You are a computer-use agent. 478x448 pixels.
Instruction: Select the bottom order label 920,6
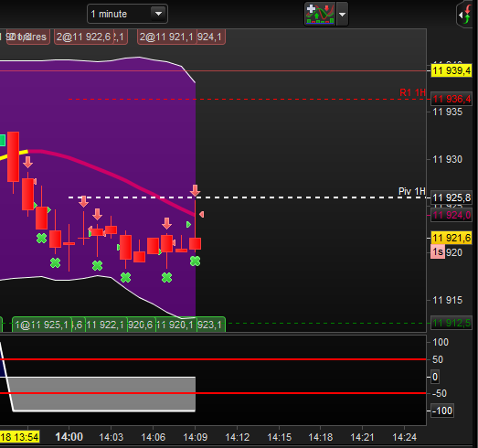[141, 325]
